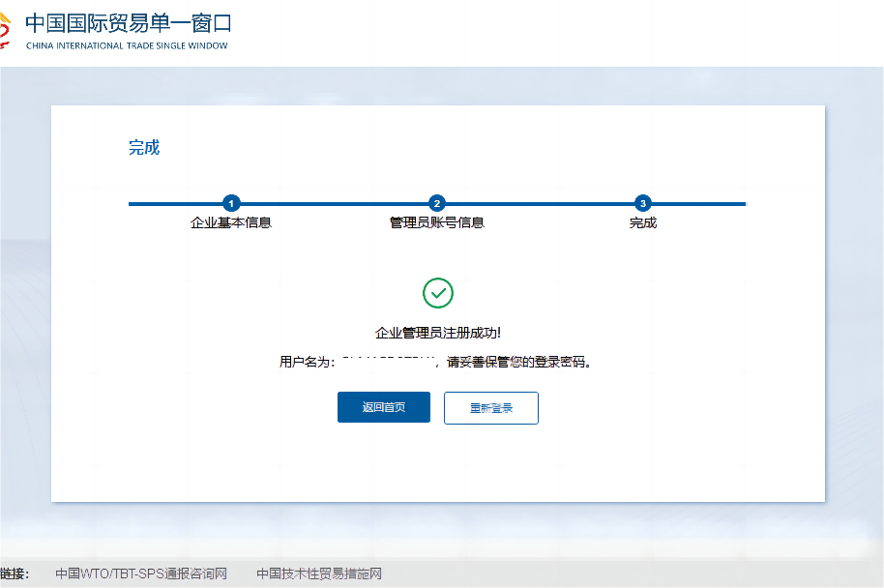Click the Single Window logo emblem

click(5, 30)
